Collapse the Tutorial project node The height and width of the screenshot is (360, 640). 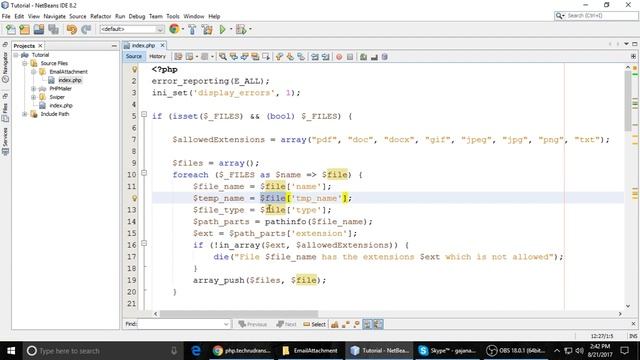coord(16,55)
